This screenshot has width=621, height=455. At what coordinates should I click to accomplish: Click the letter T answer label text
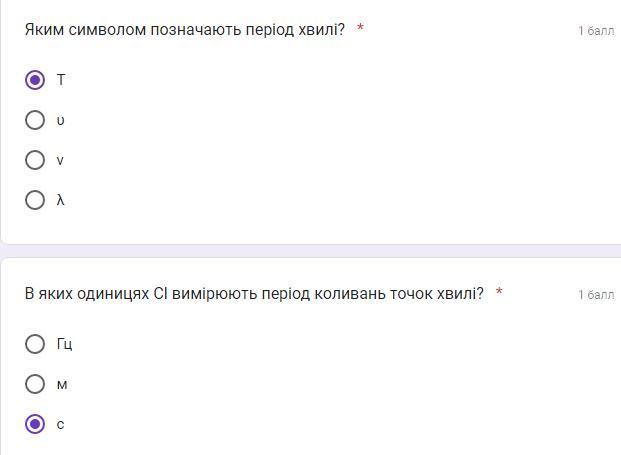[61, 80]
